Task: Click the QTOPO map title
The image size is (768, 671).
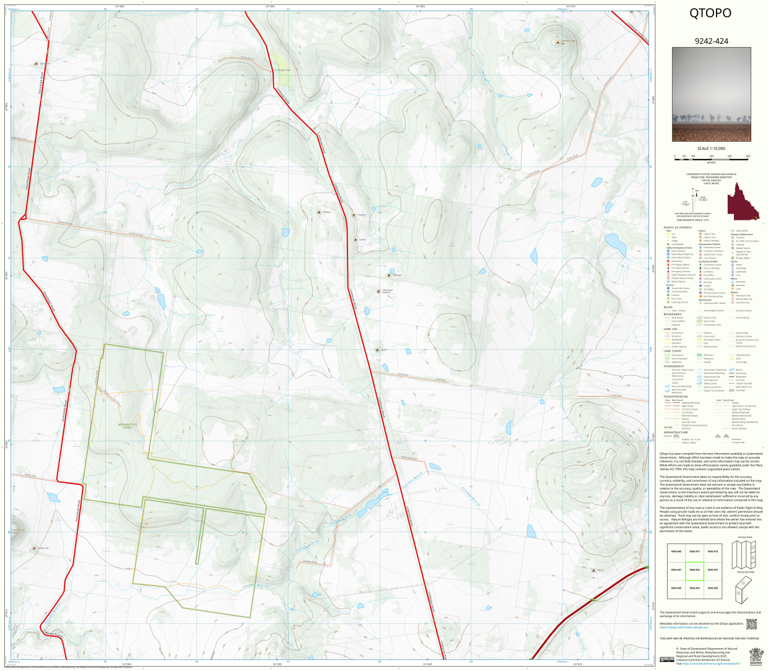Action: coord(710,13)
